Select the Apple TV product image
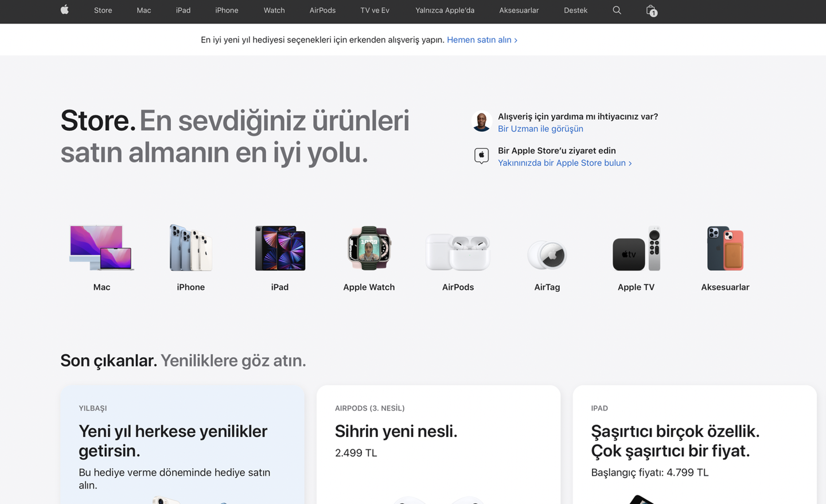Viewport: 826px width, 504px height. 636,248
